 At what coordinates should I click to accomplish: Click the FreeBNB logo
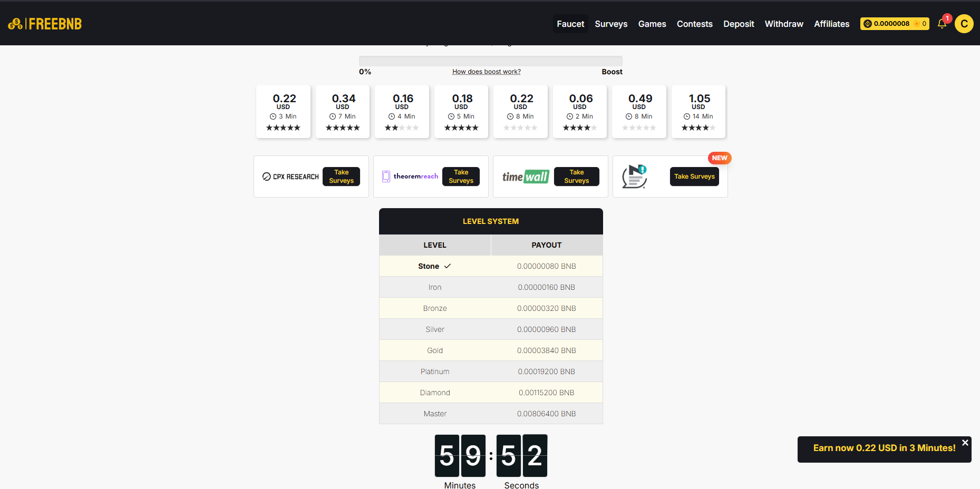click(45, 24)
